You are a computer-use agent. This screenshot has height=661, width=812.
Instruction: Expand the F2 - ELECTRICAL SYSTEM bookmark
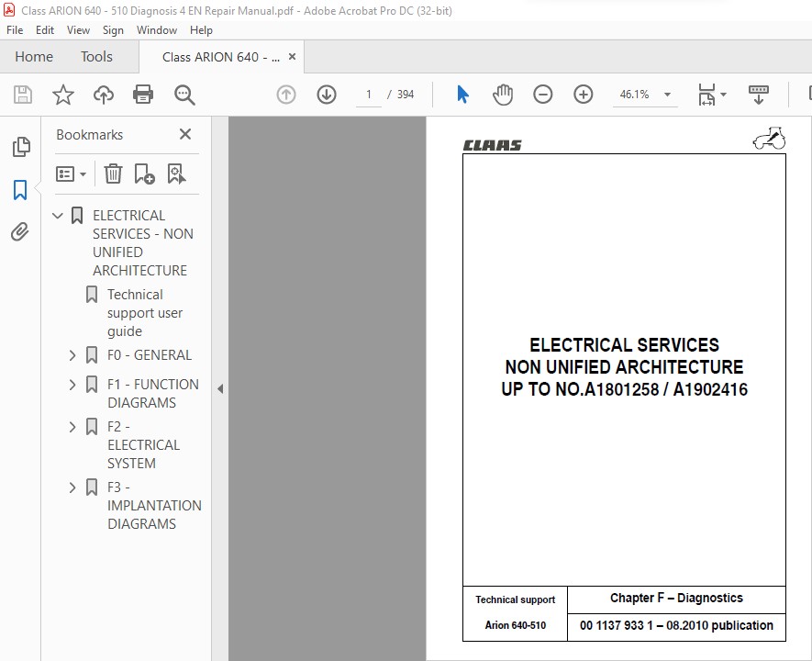click(x=72, y=427)
